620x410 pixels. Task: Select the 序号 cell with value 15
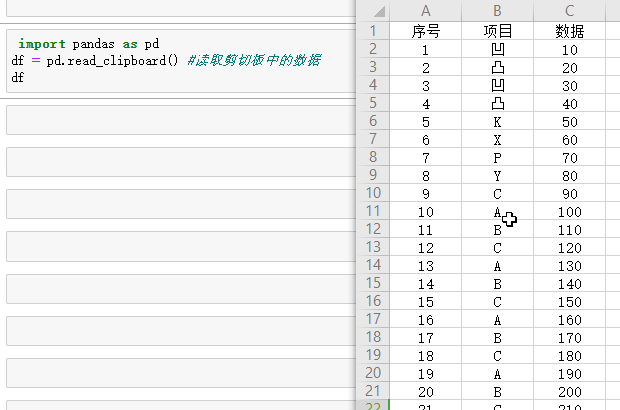click(x=425, y=302)
